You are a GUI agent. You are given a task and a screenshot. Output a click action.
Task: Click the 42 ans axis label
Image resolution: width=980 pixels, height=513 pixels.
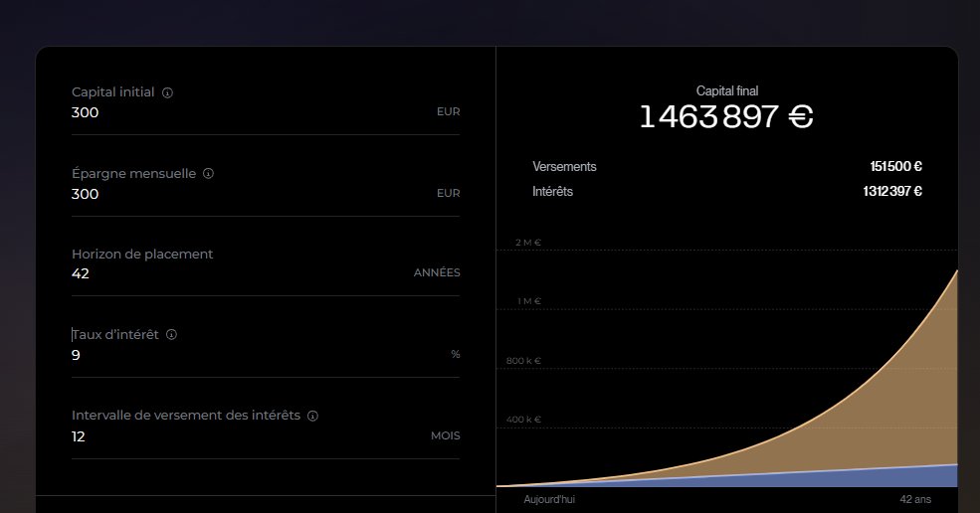click(915, 499)
